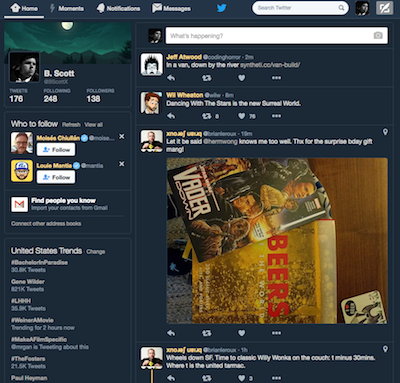Like the Vader Down photo tweet

(242, 333)
